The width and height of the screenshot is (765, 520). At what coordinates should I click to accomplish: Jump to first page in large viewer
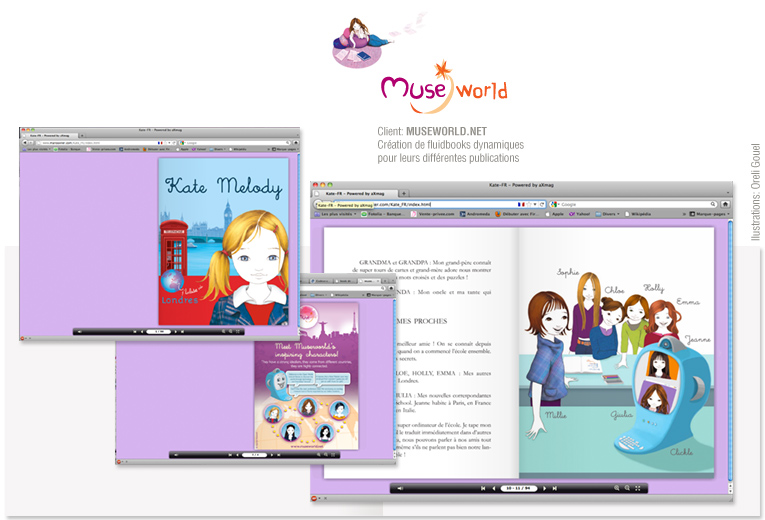click(483, 488)
